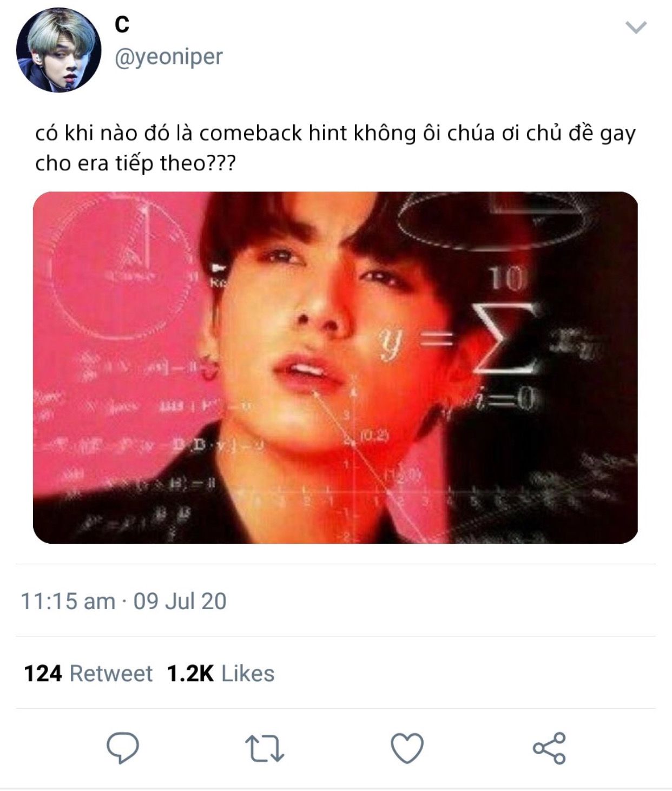The image size is (672, 791).
Task: Retweet this post via the arrows icon
Action: (265, 748)
